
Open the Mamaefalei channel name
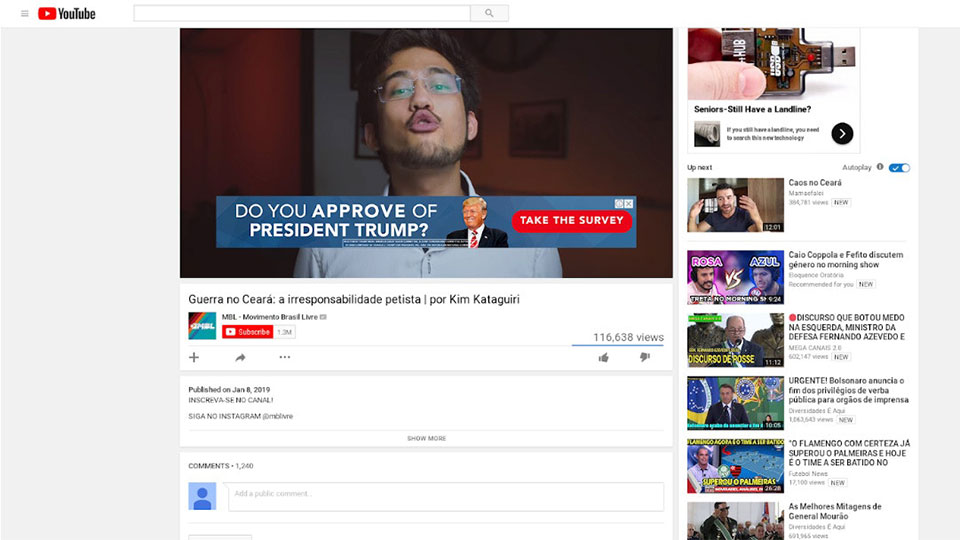coord(806,193)
